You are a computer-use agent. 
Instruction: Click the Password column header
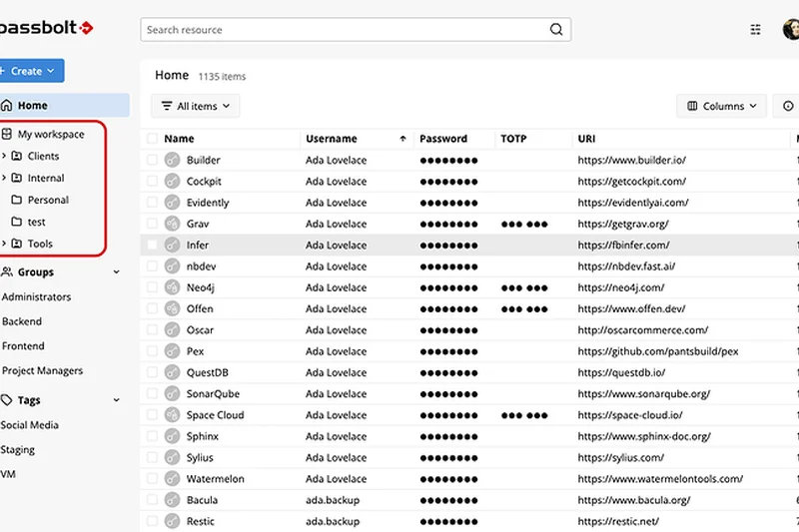pos(443,139)
